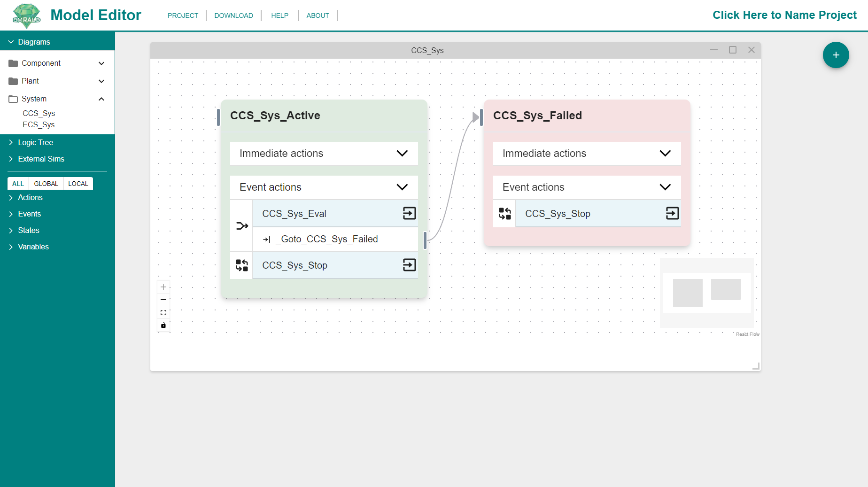868x487 pixels.
Task: Click Here to Name Project link
Action: point(784,15)
